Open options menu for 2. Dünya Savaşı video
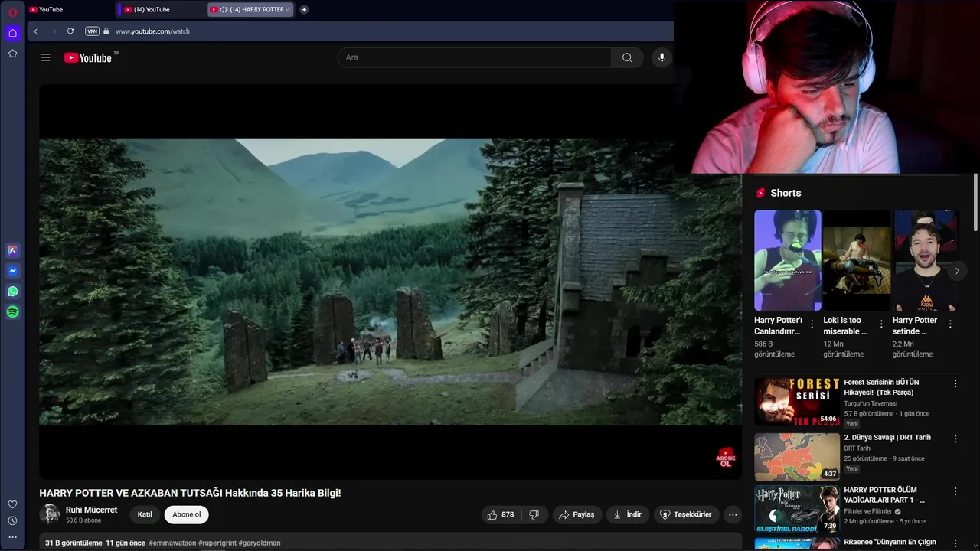The width and height of the screenshot is (980, 551). pos(955,439)
